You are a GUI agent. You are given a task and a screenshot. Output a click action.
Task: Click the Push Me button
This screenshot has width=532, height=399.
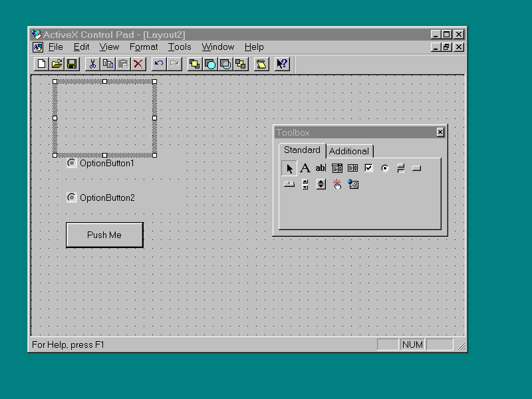click(104, 235)
